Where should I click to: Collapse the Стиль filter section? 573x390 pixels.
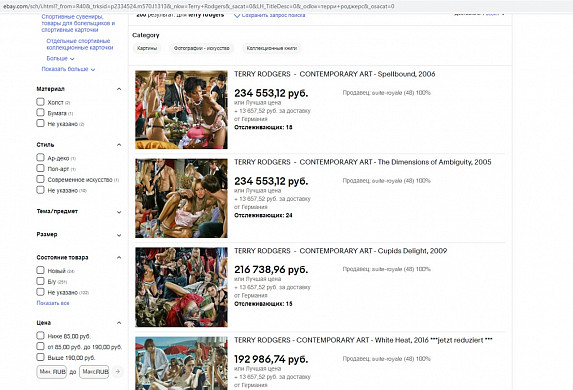[119, 145]
